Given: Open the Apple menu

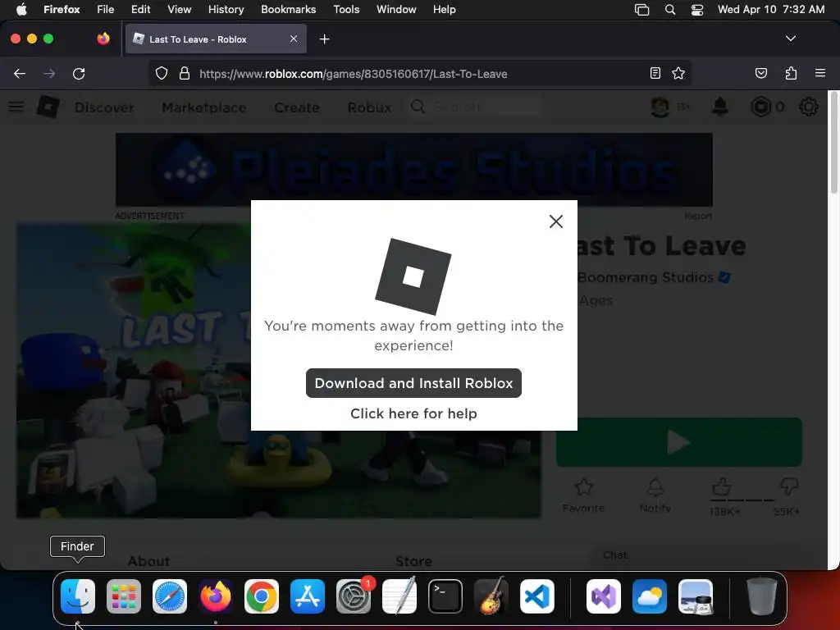Looking at the screenshot, I should tap(21, 10).
